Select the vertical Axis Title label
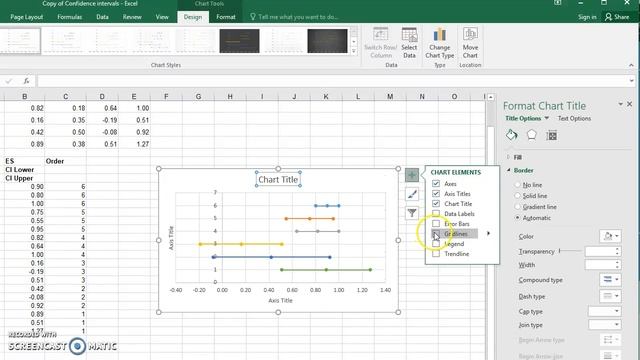Screen dimensions: 640x360 coord(171,238)
